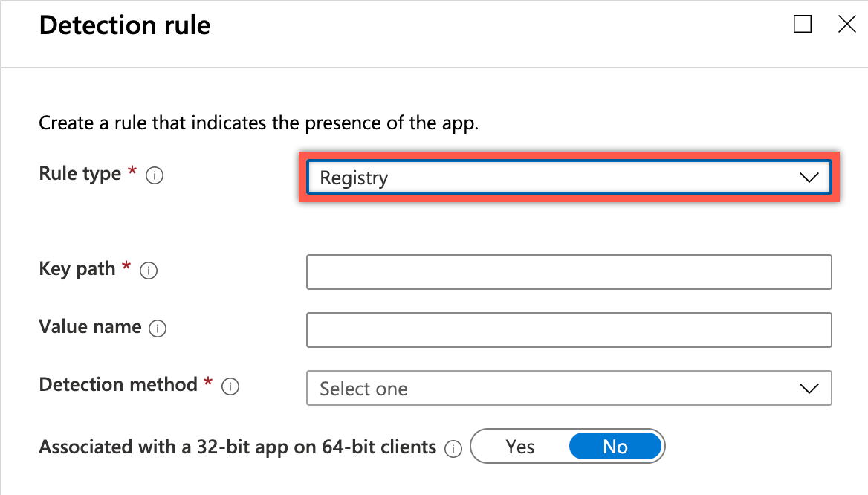Click the Detection method label
This screenshot has height=495, width=868.
[x=118, y=384]
